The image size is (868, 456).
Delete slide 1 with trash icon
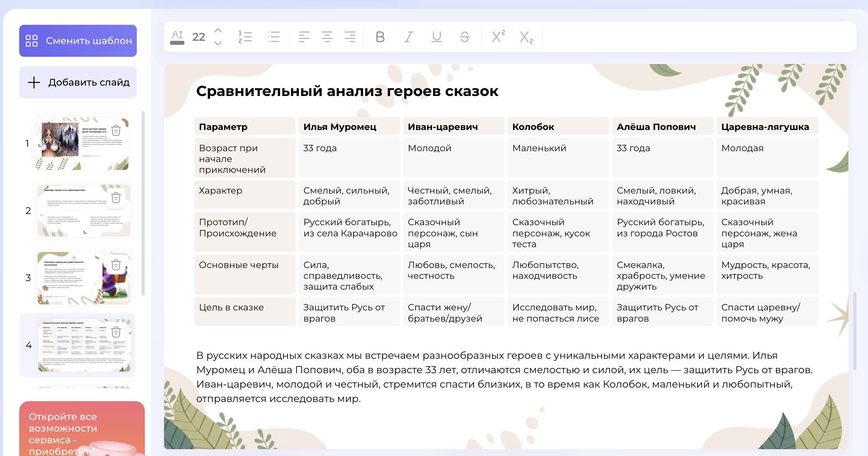[116, 130]
